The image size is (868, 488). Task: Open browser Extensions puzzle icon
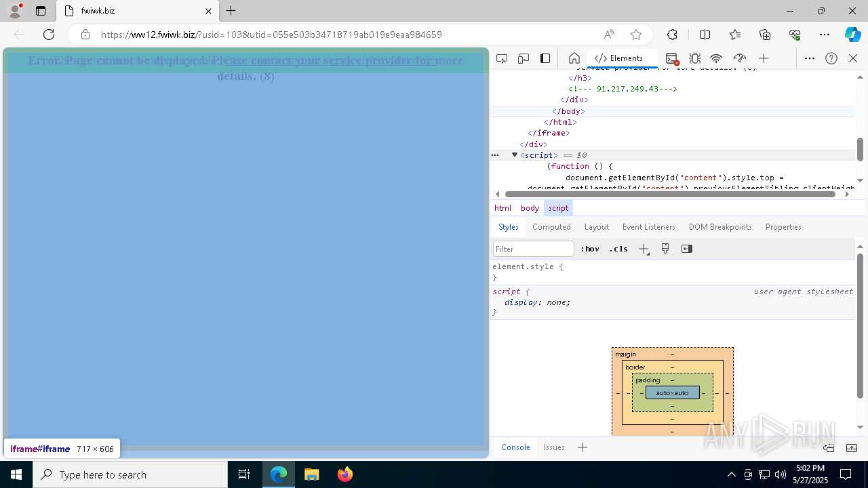click(672, 35)
